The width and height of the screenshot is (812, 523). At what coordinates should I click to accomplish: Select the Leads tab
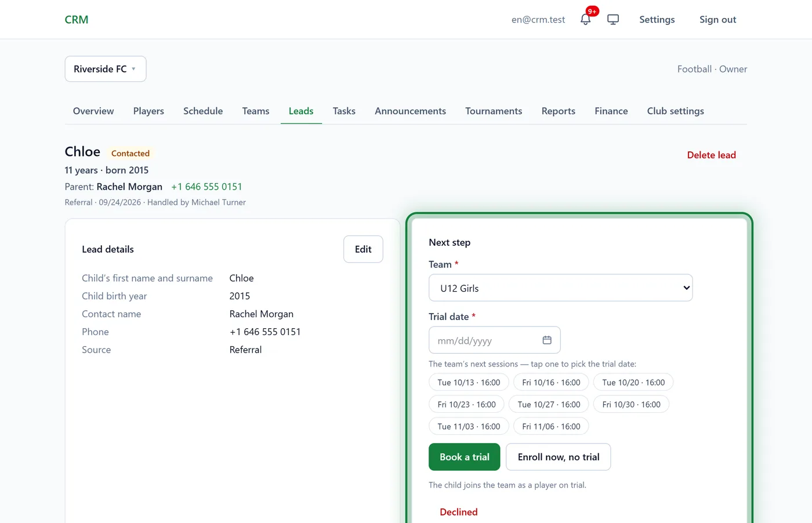click(301, 111)
